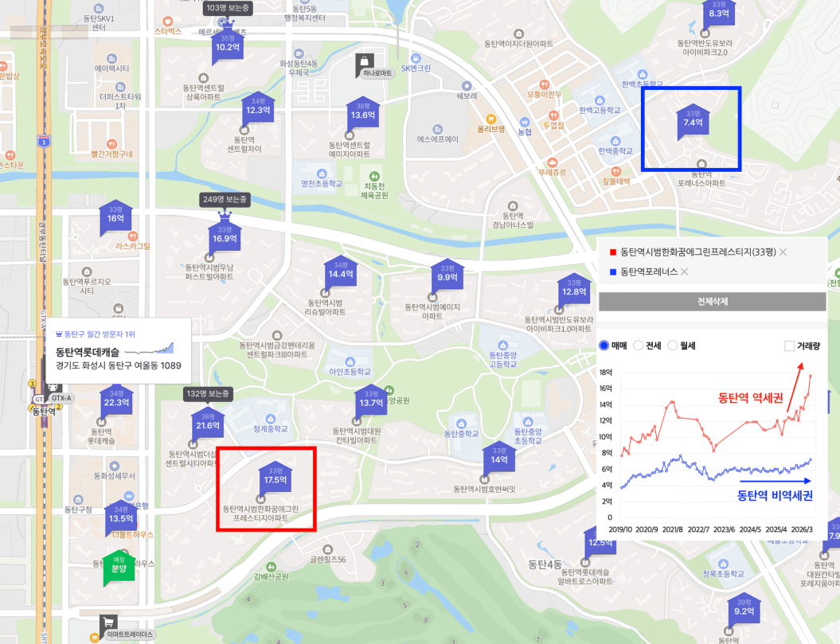The height and width of the screenshot is (644, 840).
Task: Click the 동탄역 경남아너스빌 label
Action: click(x=513, y=221)
